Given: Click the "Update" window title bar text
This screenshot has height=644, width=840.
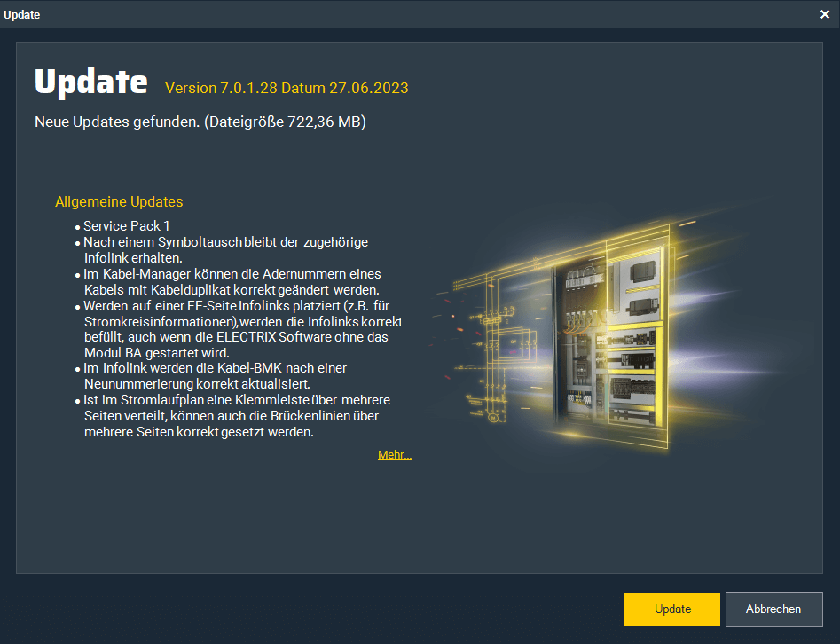Looking at the screenshot, I should [22, 14].
